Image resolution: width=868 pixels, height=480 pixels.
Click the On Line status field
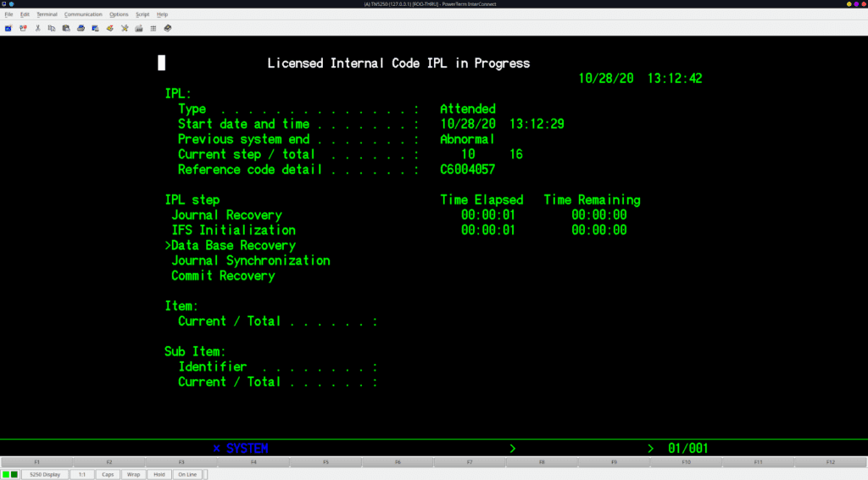(187, 474)
